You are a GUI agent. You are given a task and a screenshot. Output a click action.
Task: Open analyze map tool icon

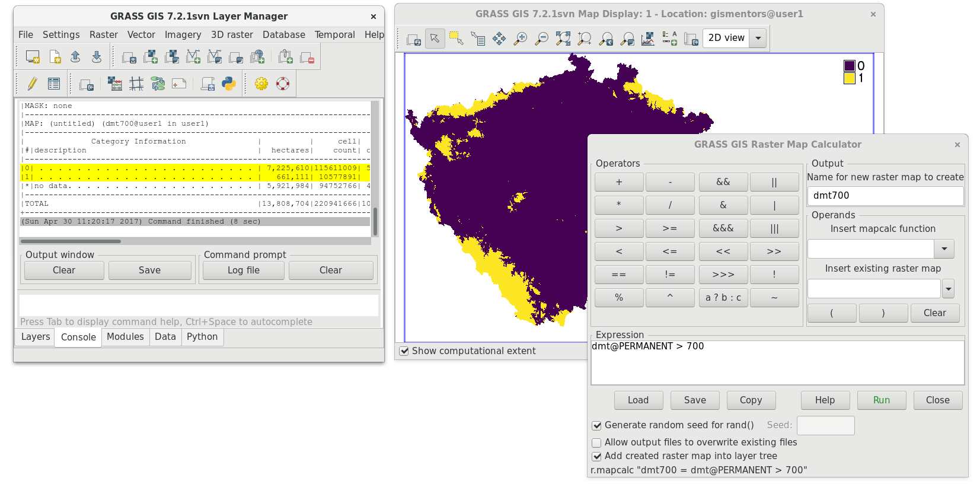coord(648,39)
